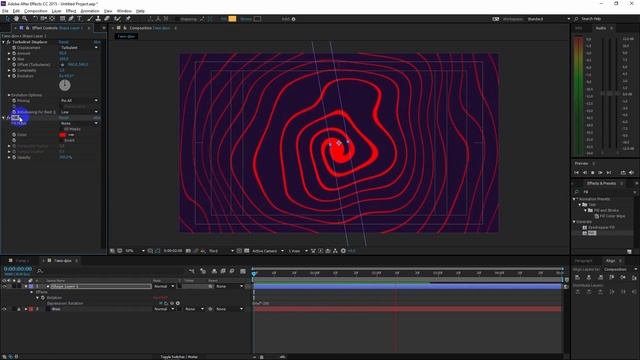The image size is (640, 360).
Task: Click Toggle Switches / Modes button
Action: pyautogui.click(x=179, y=357)
